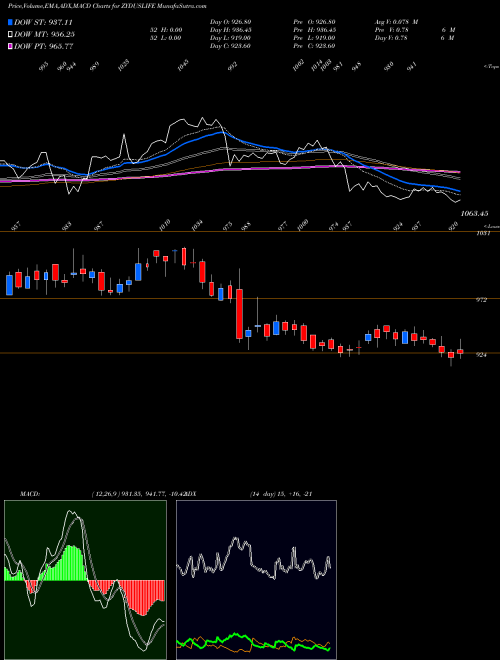
Task: Click the '1045' top price label
Action: 183,65
